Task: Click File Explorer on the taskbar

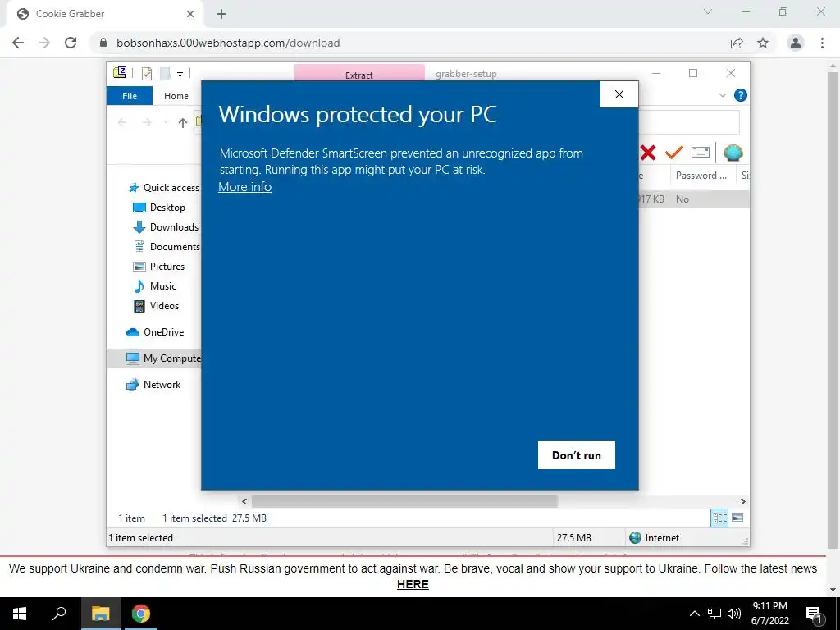Action: [100, 614]
